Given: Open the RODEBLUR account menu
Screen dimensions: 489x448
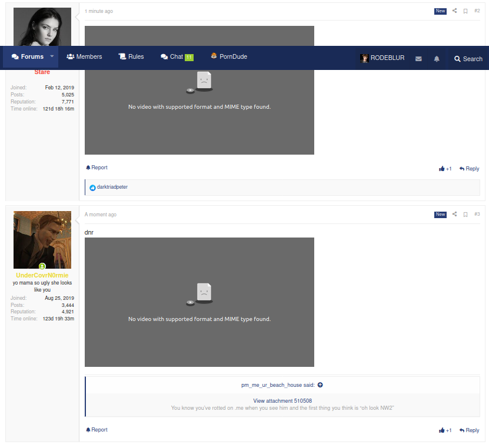Looking at the screenshot, I should [382, 58].
